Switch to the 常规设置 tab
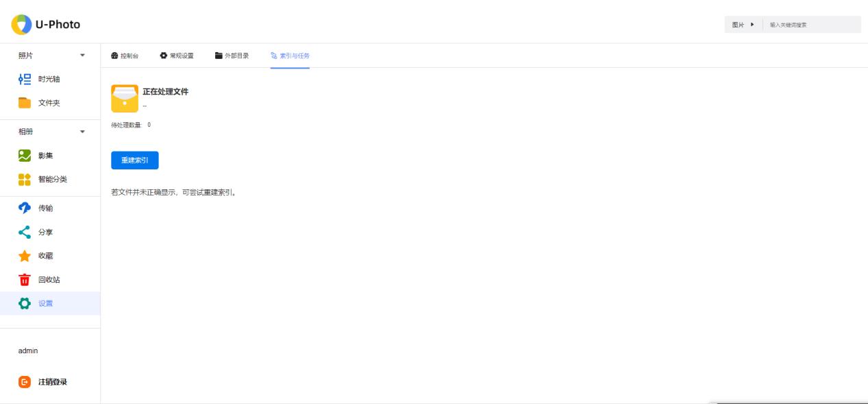The image size is (868, 404). (177, 56)
